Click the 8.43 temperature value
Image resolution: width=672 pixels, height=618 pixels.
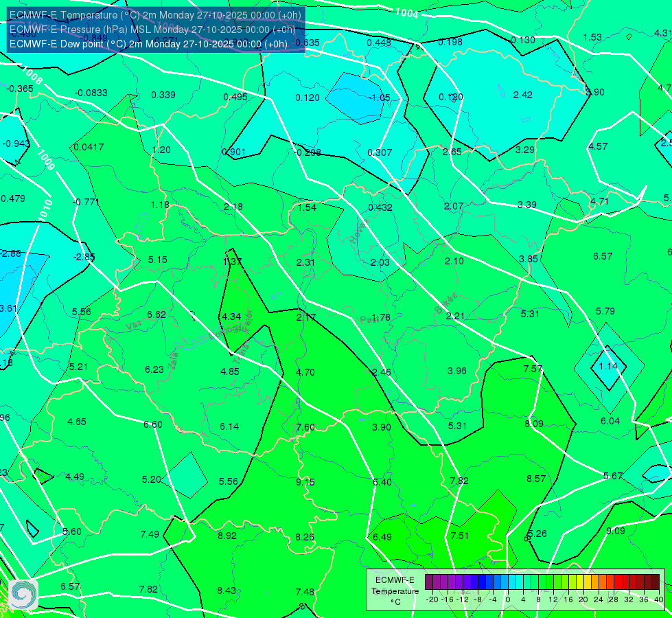pos(227,591)
